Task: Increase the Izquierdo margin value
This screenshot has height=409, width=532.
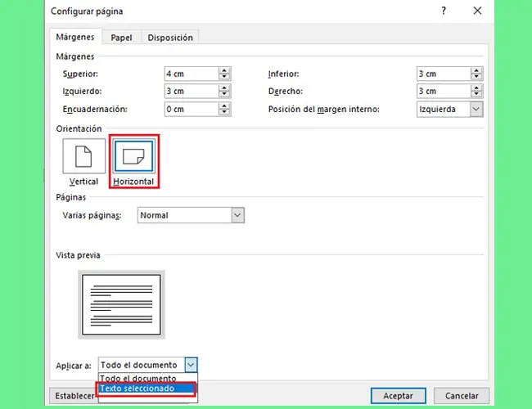Action: pos(224,88)
